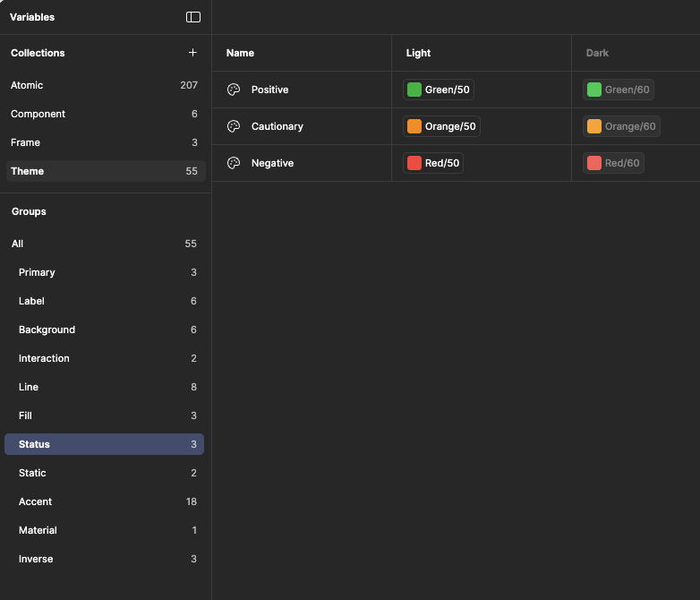Select the Atomic collection
The image size is (700, 600).
click(27, 85)
